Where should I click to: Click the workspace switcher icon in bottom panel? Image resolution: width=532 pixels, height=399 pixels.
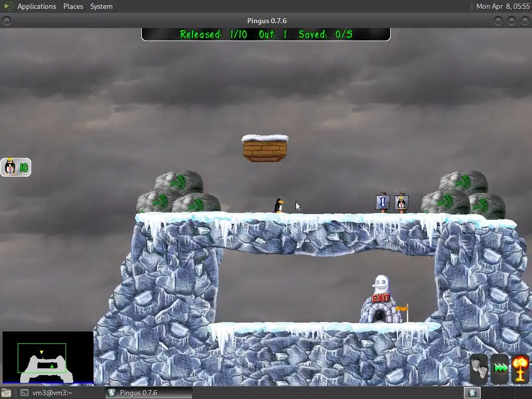click(472, 393)
